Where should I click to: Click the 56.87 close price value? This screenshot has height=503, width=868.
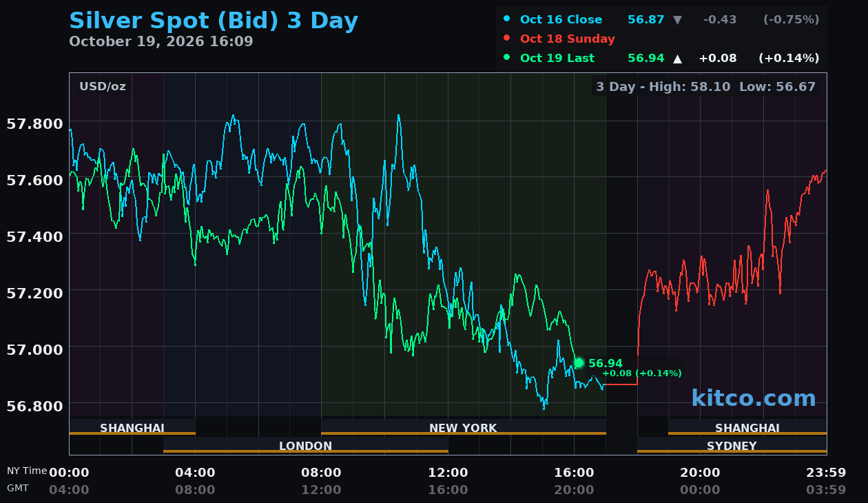646,19
